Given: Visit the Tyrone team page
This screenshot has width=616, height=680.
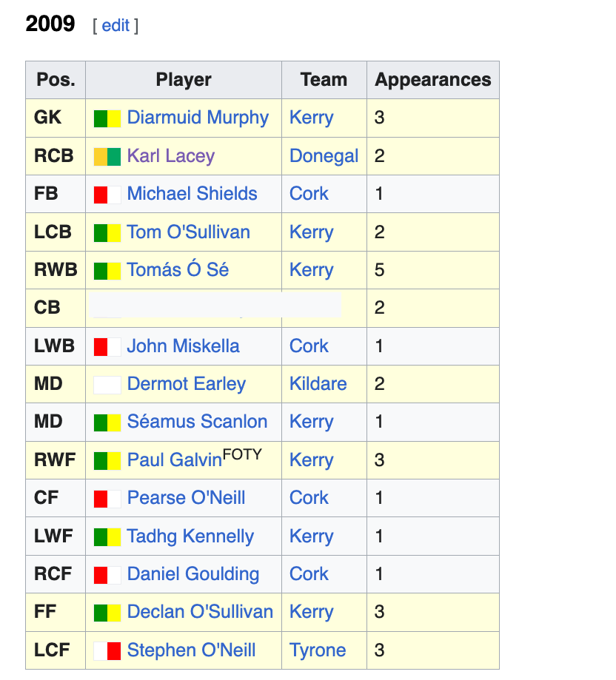Looking at the screenshot, I should coord(318,650).
